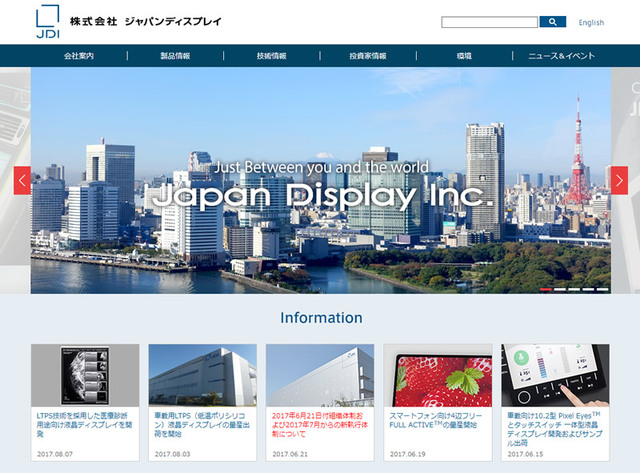Image resolution: width=640 pixels, height=473 pixels.
Task: Switch language via the English link
Action: point(591,22)
